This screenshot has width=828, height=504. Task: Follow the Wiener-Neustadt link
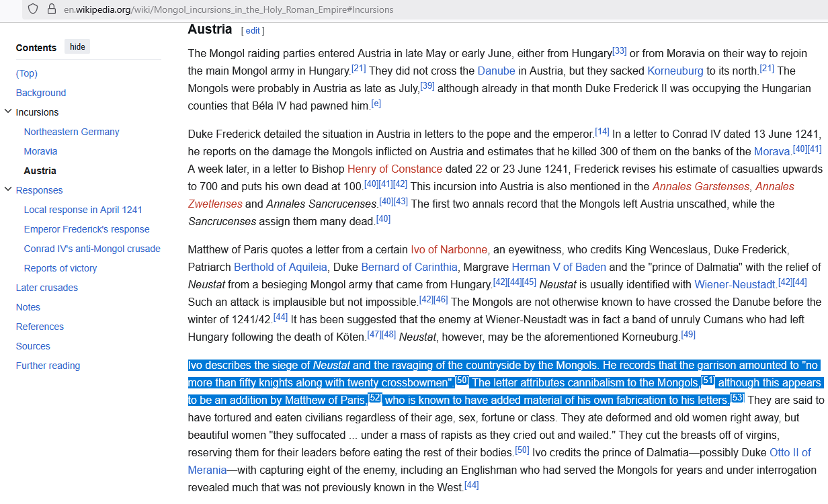point(735,284)
